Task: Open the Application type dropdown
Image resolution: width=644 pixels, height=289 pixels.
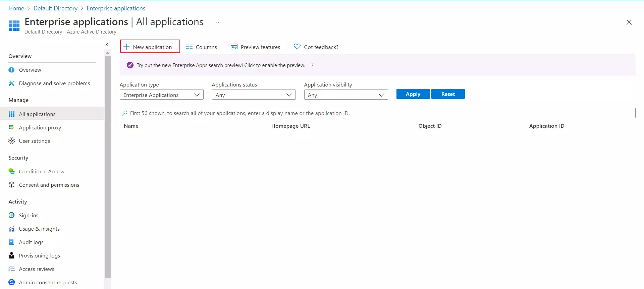Action: point(162,95)
